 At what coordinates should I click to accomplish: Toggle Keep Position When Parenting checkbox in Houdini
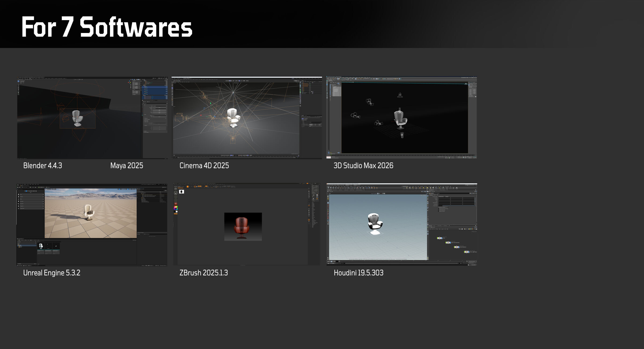[438, 209]
